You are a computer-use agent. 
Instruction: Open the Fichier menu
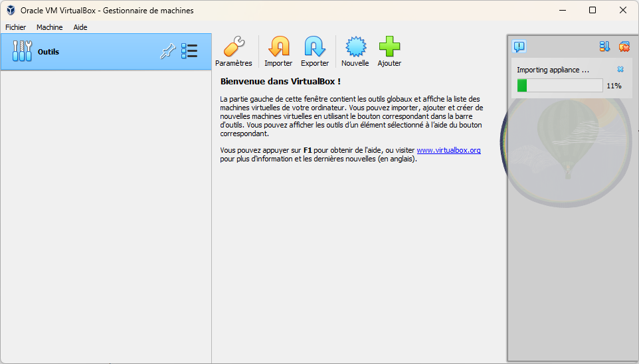[16, 27]
